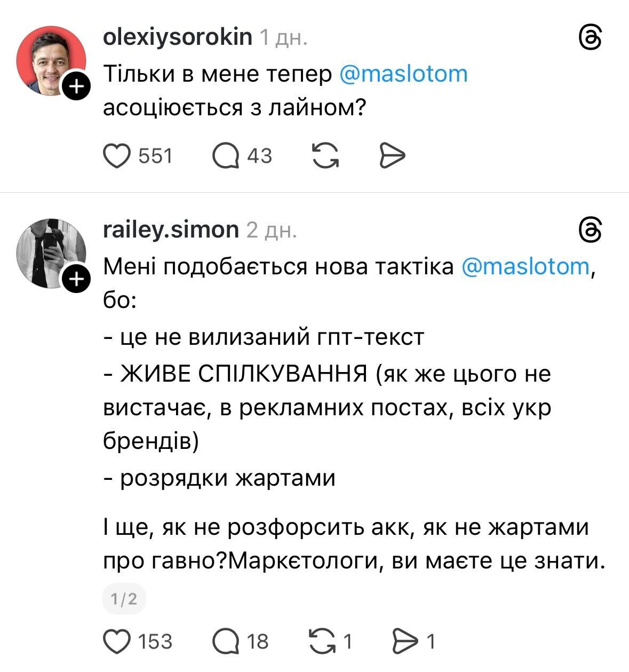Repost railey.simon's post
Image resolution: width=629 pixels, height=672 pixels.
pyautogui.click(x=322, y=641)
